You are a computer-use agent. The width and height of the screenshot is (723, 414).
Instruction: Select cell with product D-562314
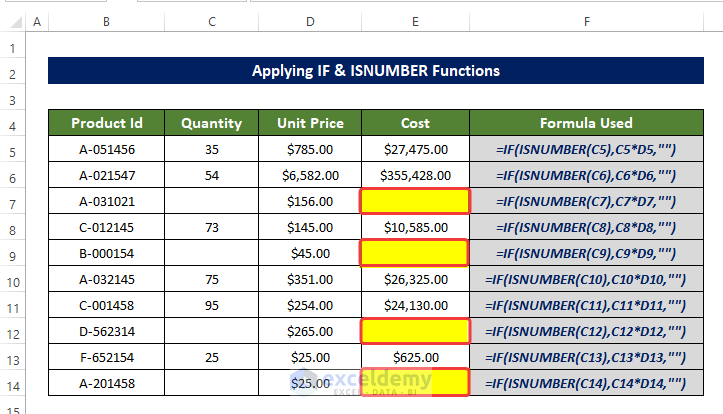pos(107,331)
